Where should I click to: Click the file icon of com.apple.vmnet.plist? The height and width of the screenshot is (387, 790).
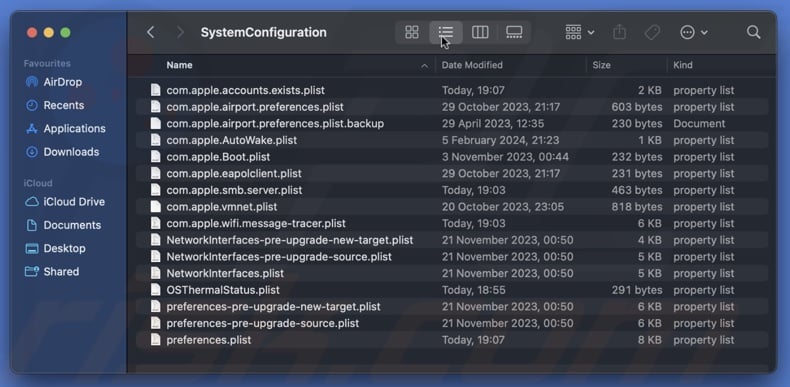156,207
